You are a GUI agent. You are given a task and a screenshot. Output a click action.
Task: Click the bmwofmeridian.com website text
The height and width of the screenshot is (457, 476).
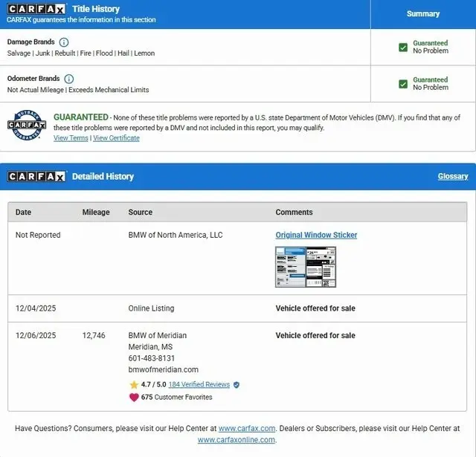163,369
